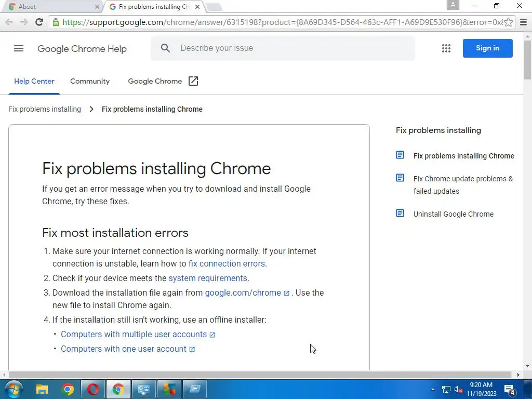
Task: Click the search magnifier icon
Action: click(165, 48)
